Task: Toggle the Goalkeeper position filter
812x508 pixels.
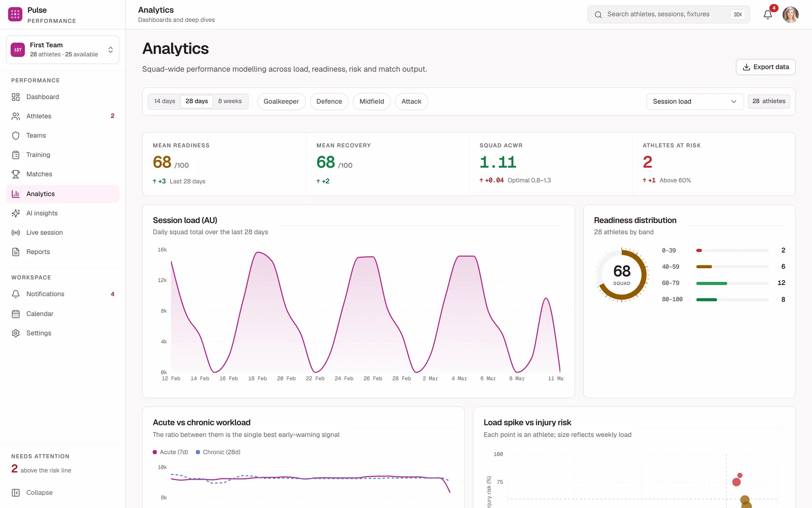Action: pos(281,102)
